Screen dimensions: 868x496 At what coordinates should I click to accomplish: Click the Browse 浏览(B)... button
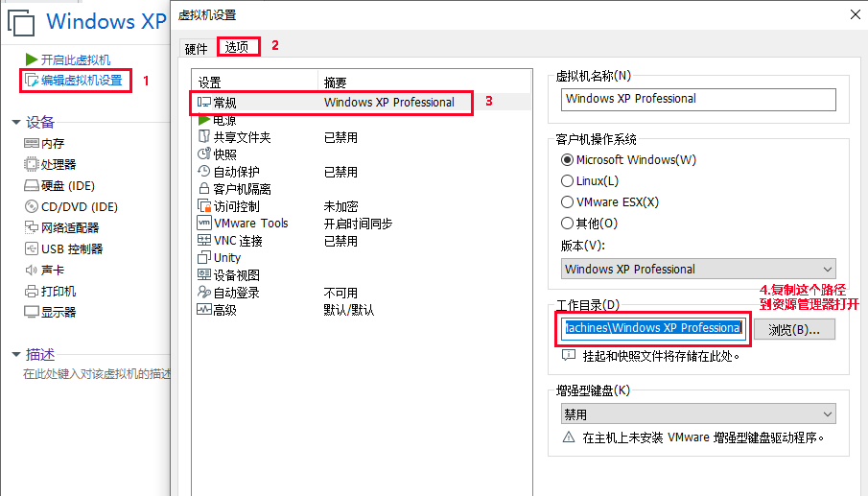tap(794, 329)
